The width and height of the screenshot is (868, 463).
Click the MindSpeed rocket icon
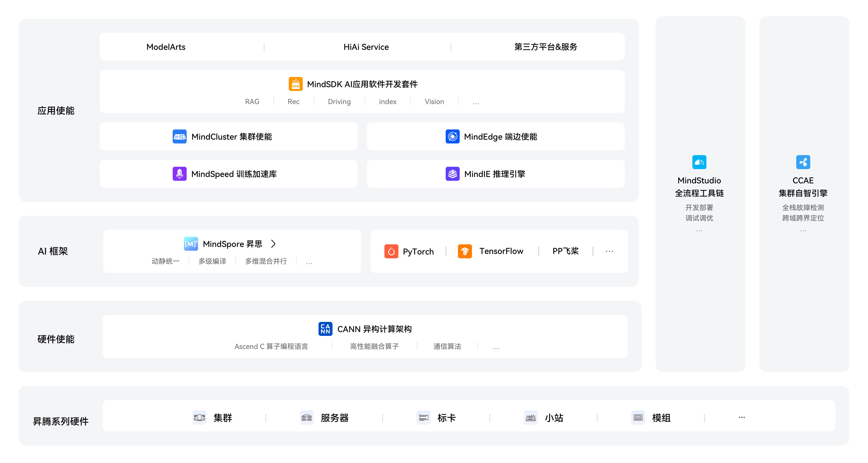pyautogui.click(x=180, y=174)
